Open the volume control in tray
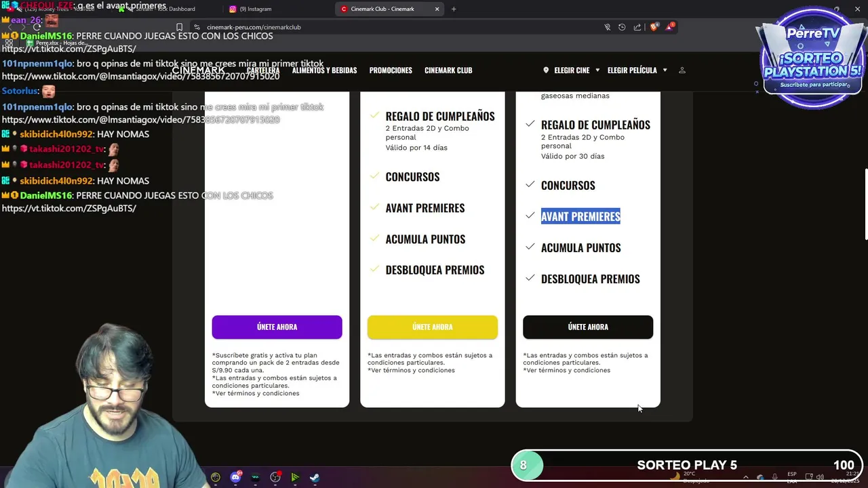 (820, 477)
